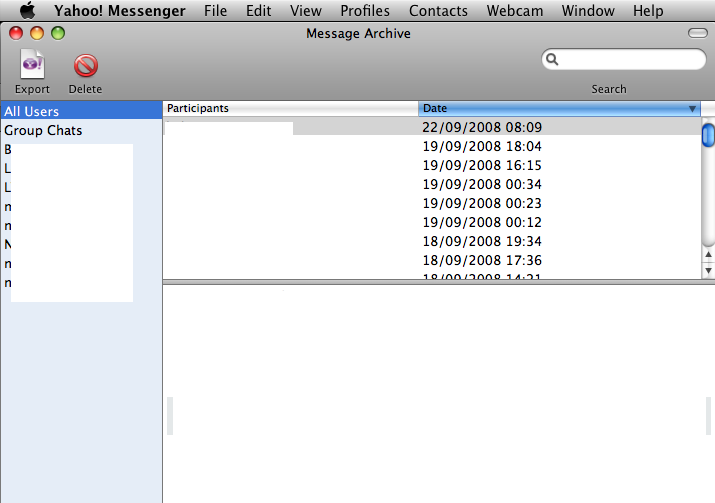Select All Users in the sidebar
This screenshot has width=715, height=503.
[x=32, y=111]
